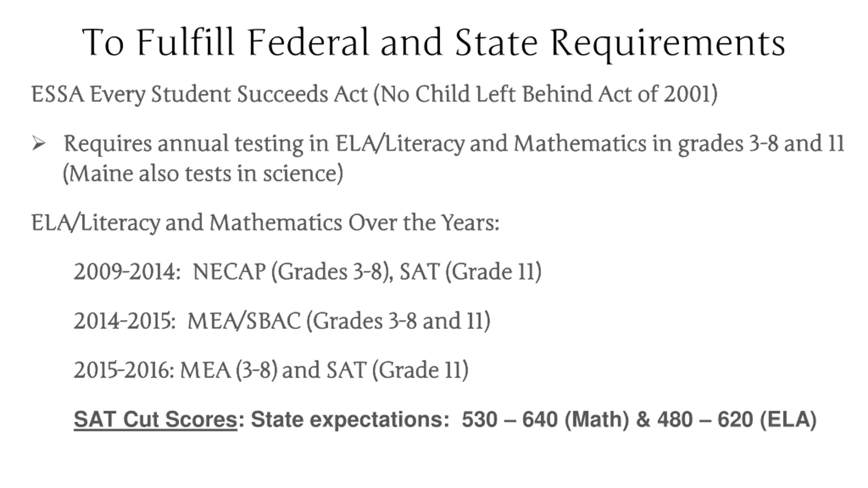868x488 pixels.
Task: Click the word 'ESSA' in the first line
Action: pos(57,94)
